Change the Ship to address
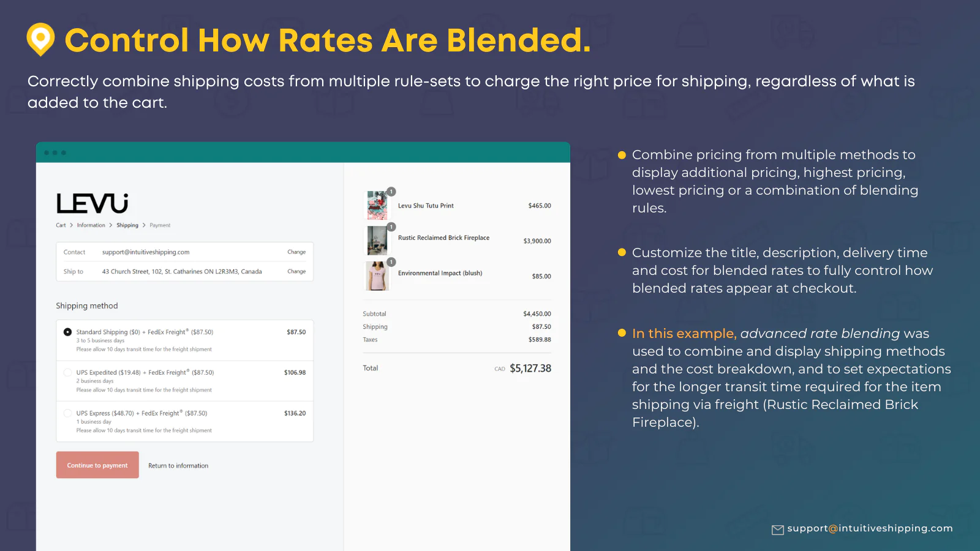This screenshot has height=551, width=980. point(296,271)
